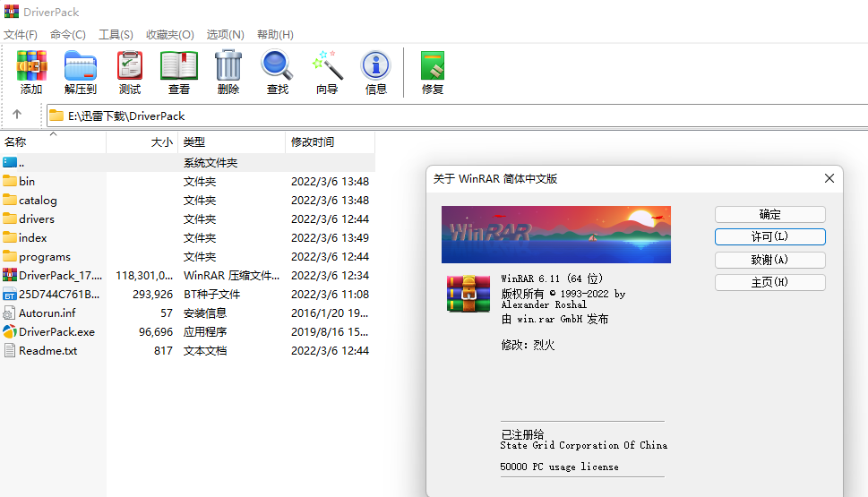The image size is (868, 497).
Task: Click the WinRAR icon in the title bar
Action: click(11, 12)
